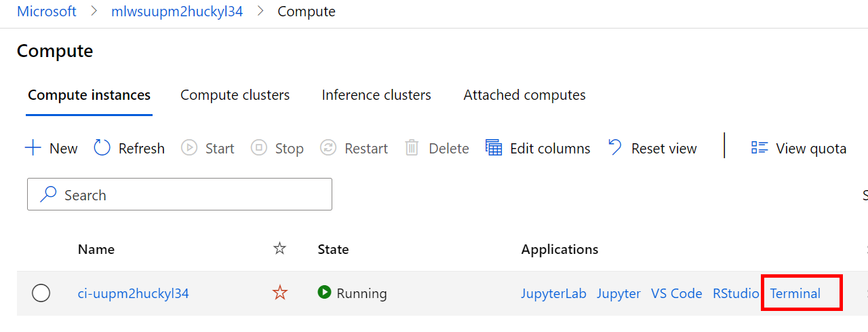Open the Jupyter application link
Image resolution: width=868 pixels, height=332 pixels.
click(x=618, y=293)
